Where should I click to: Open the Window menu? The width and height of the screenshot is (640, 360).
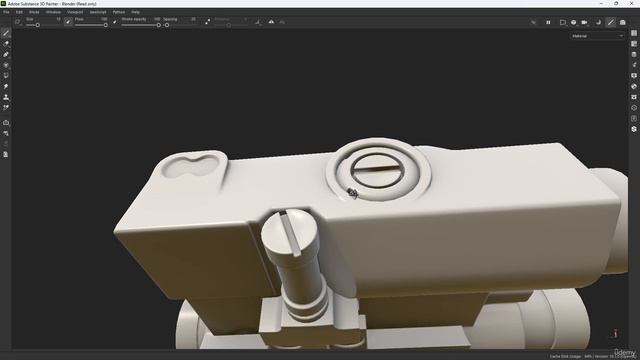click(x=53, y=12)
